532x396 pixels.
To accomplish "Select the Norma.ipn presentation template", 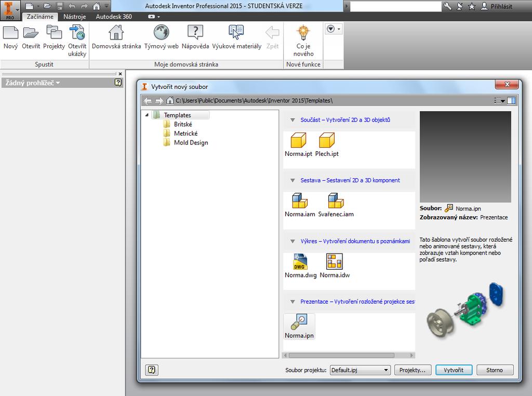I will coord(299,326).
